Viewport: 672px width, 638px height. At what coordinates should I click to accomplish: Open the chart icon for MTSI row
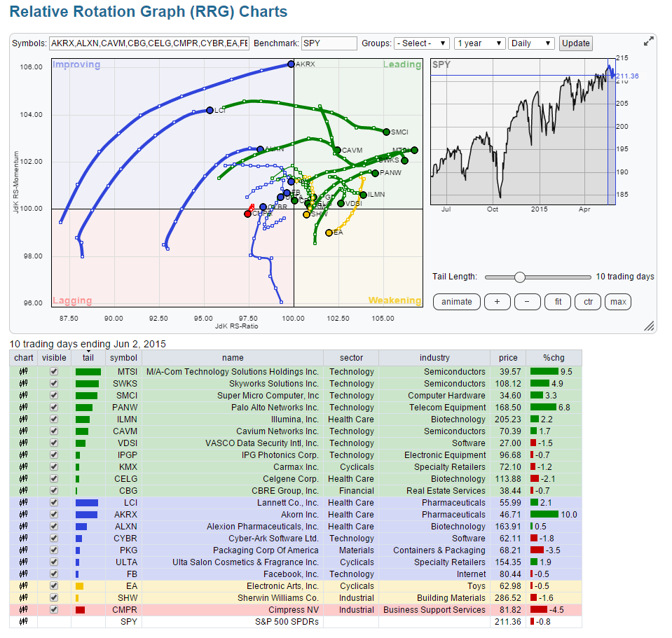pyautogui.click(x=24, y=372)
